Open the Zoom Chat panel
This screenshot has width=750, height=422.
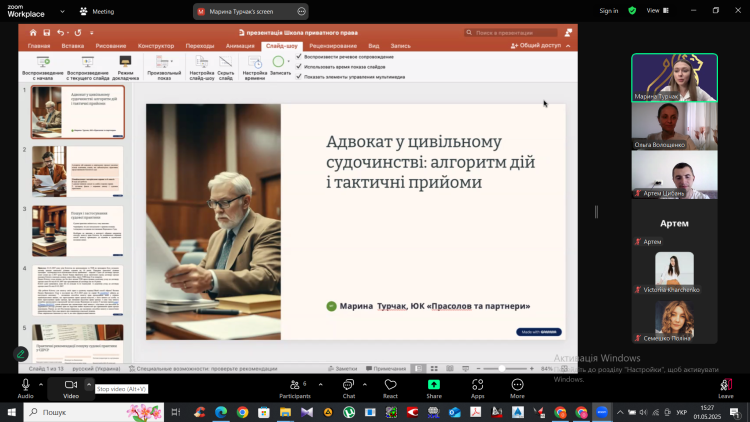(348, 385)
